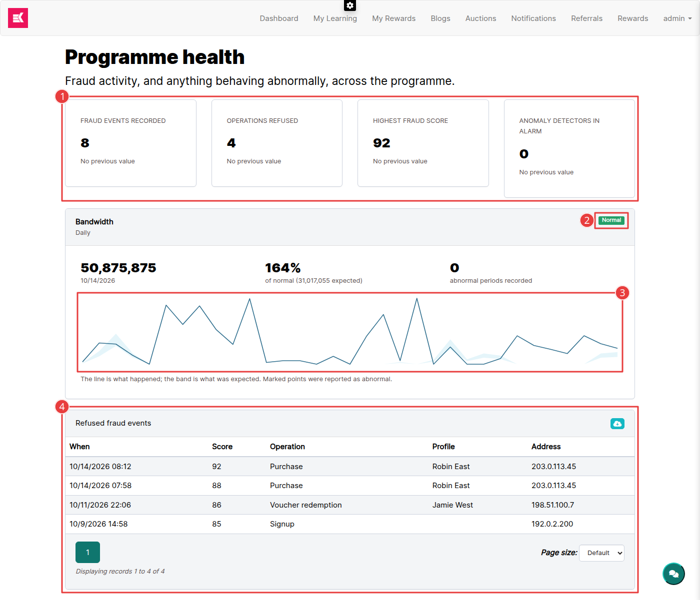Screen dimensions: 700x600
Task: Click the Fraud Events Recorded card
Action: pos(130,143)
